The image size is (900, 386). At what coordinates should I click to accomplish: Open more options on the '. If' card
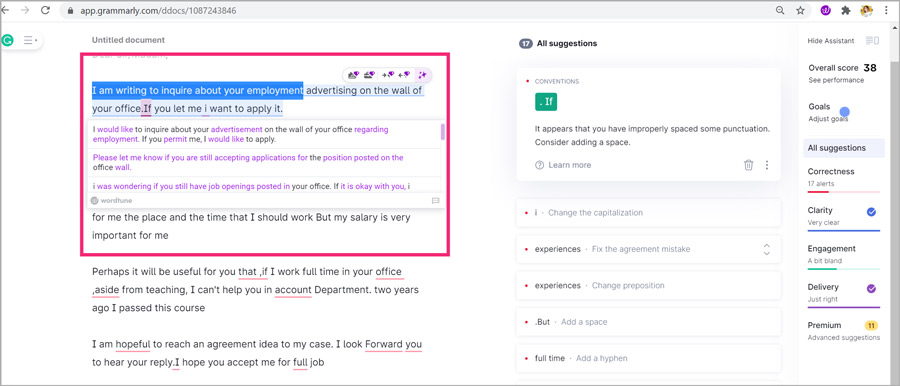[767, 165]
